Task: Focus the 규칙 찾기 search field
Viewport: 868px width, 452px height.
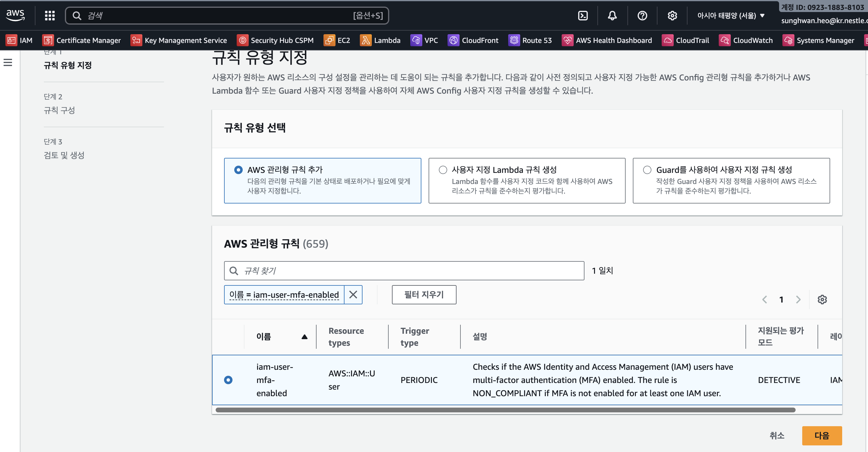Action: (x=404, y=271)
